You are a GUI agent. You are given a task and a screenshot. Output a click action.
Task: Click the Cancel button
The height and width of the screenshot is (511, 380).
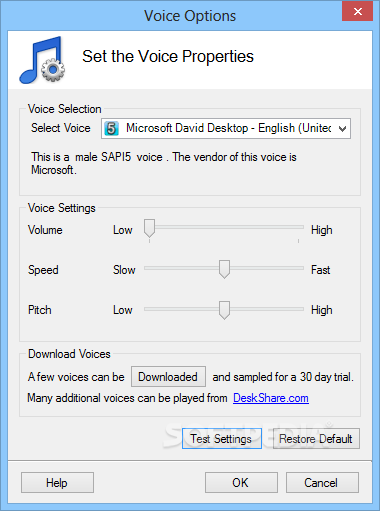tap(322, 482)
